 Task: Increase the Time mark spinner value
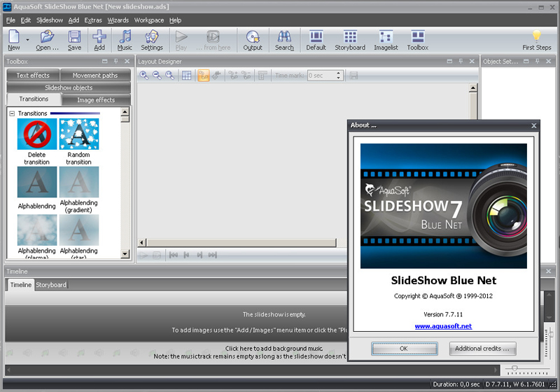click(x=339, y=73)
